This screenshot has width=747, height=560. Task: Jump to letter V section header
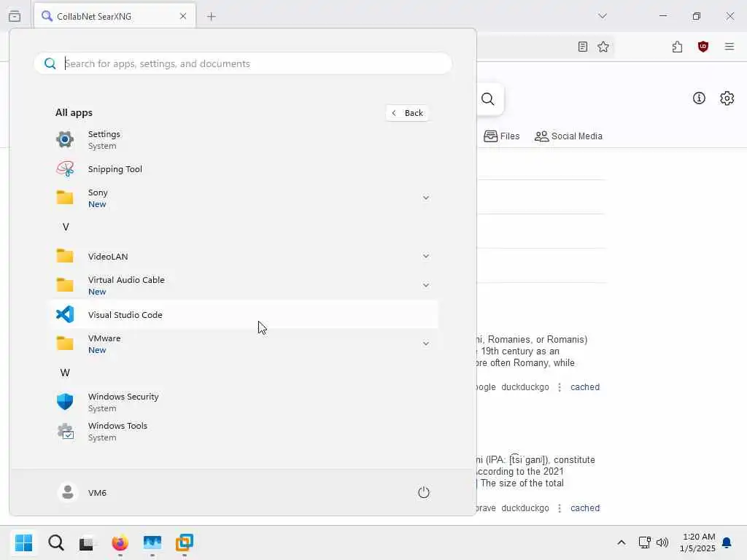[x=66, y=227]
